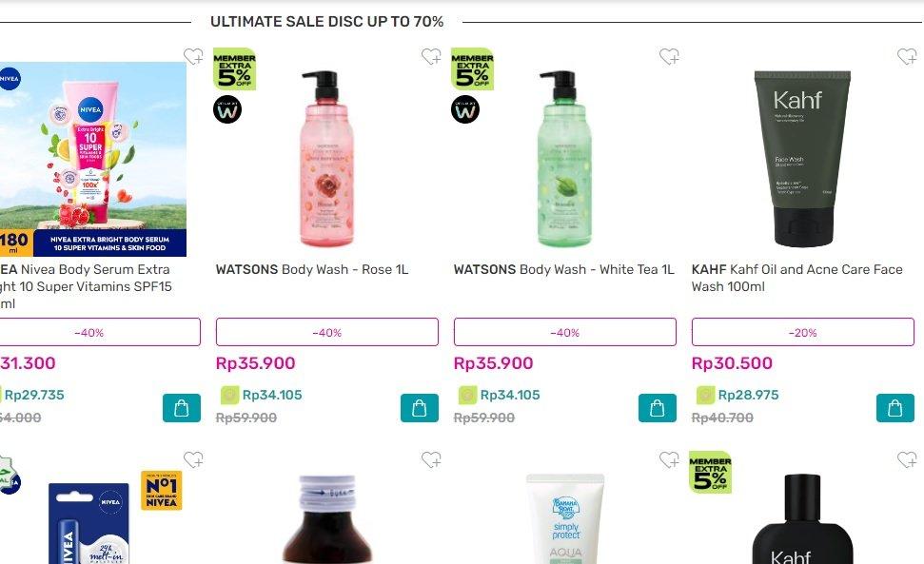Add Kahf Face Wash to shopping bag

895,408
